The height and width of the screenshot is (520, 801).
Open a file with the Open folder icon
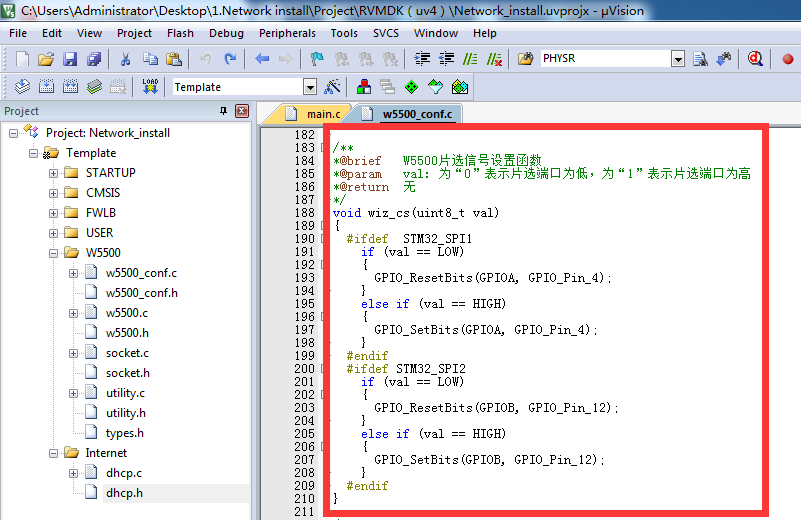coord(45,59)
